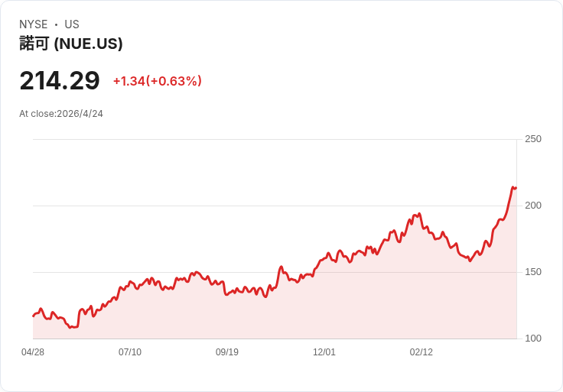Select the 200 y-axis price label
This screenshot has width=563, height=392.
pyautogui.click(x=533, y=206)
